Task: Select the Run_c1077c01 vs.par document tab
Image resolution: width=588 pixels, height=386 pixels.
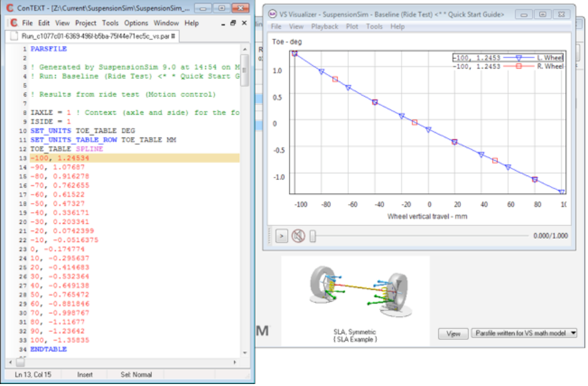Action: click(93, 36)
